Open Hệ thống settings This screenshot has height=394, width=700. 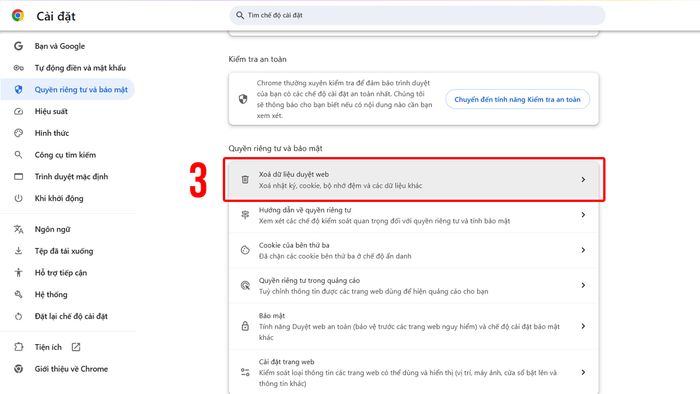51,294
